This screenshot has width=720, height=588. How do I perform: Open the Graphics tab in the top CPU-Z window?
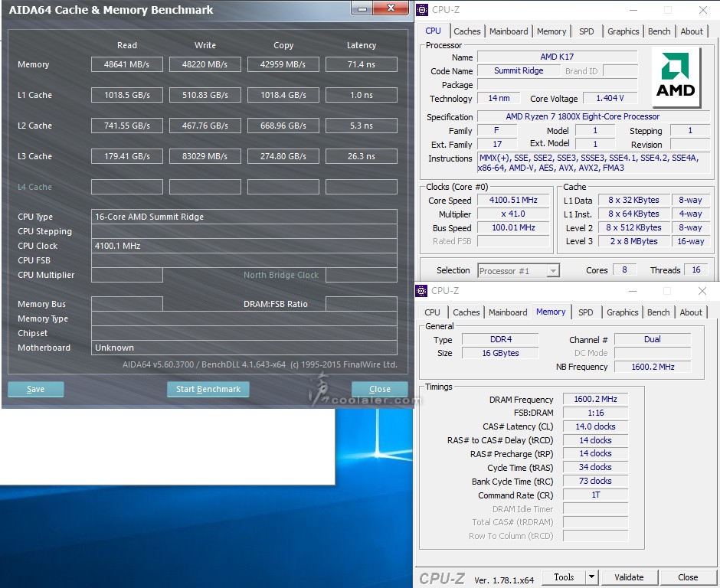[x=623, y=31]
